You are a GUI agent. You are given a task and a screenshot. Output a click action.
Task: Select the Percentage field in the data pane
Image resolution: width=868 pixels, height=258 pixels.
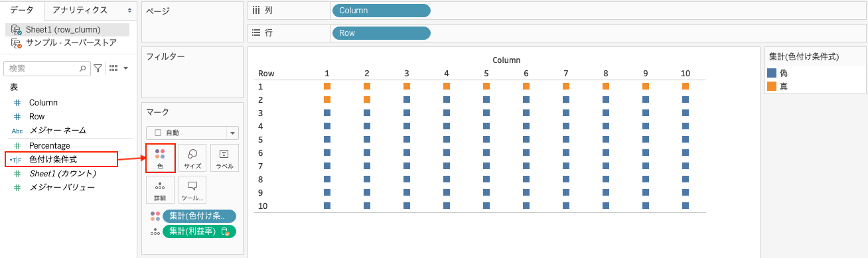coord(49,145)
